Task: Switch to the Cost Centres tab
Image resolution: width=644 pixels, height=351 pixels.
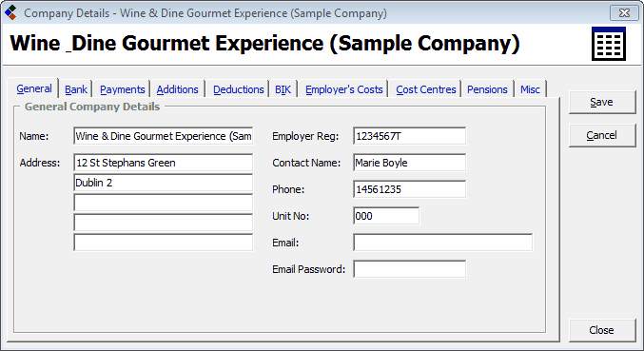Action: pyautogui.click(x=426, y=89)
